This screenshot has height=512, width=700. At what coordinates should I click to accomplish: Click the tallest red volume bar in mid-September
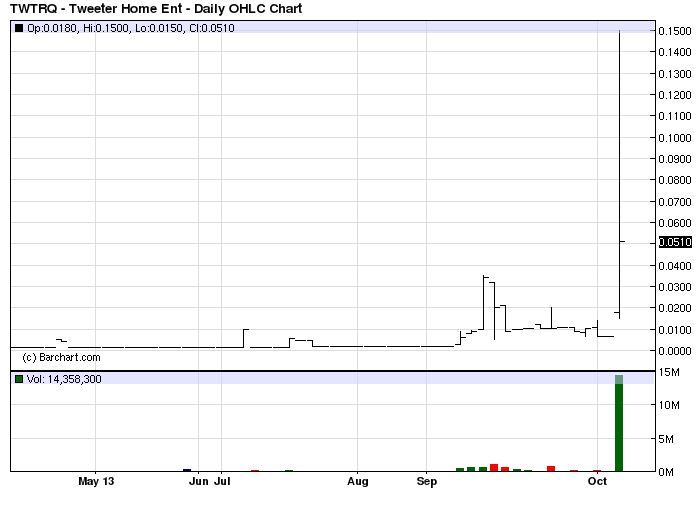pos(494,468)
